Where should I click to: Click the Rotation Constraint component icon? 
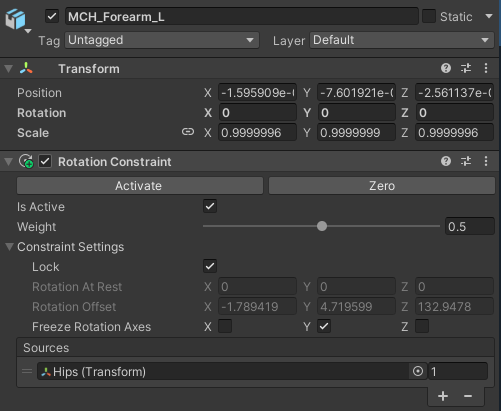click(26, 162)
